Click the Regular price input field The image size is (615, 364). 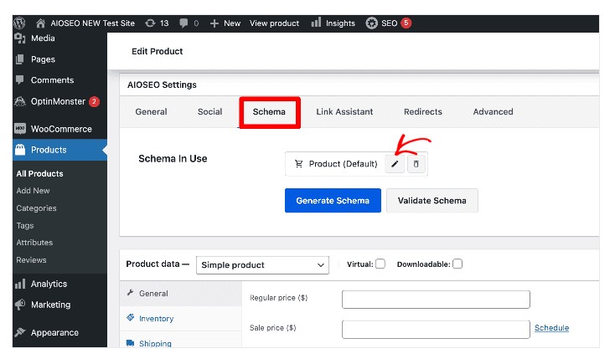click(x=436, y=300)
